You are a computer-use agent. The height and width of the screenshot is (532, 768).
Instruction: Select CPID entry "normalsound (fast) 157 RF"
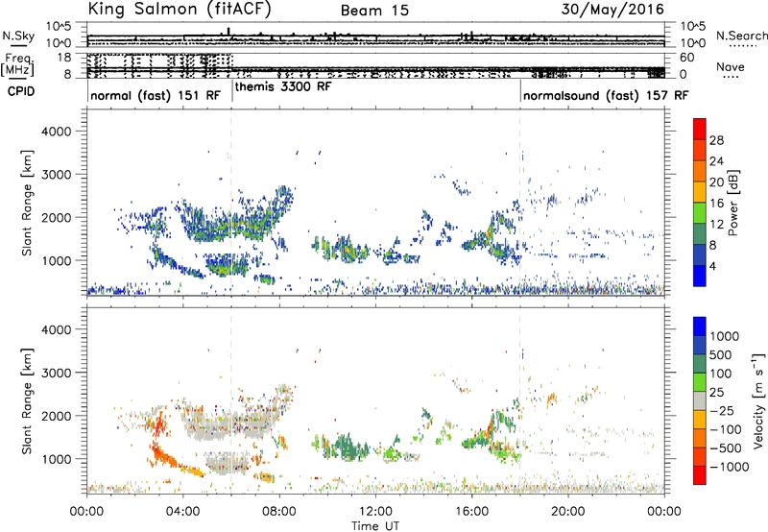[606, 95]
